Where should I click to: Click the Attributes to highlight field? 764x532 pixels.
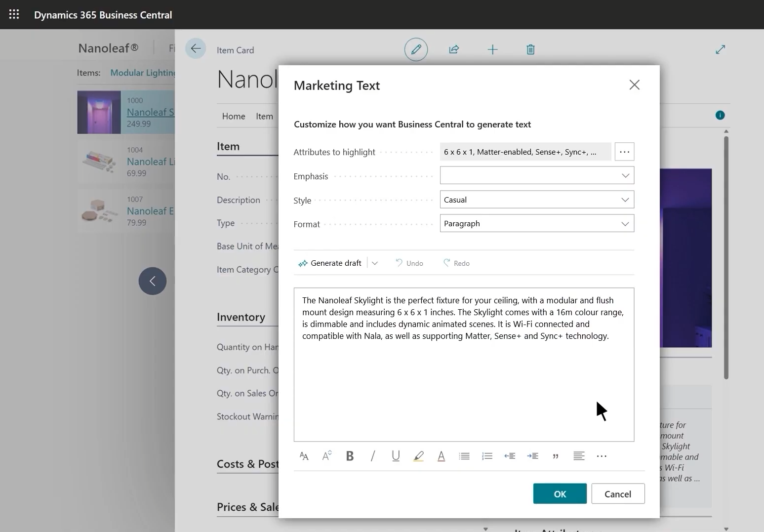525,152
